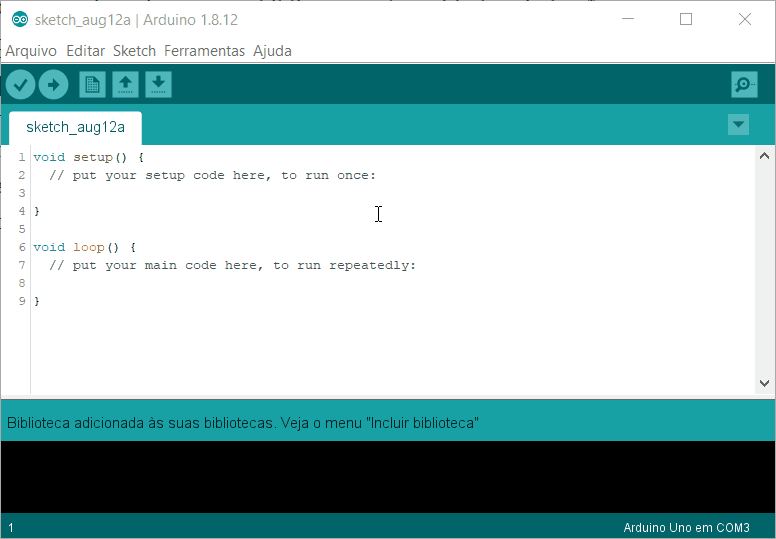
Task: Expand the tab options dropdown arrow
Action: coord(738,125)
